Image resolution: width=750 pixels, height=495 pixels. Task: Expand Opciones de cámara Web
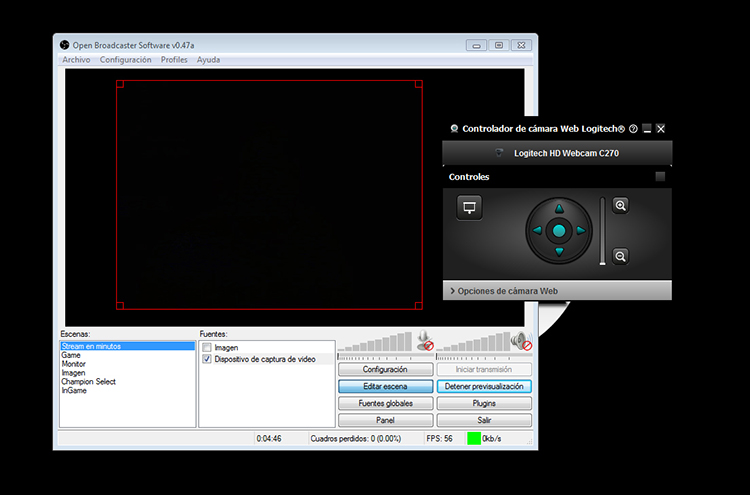pos(506,291)
